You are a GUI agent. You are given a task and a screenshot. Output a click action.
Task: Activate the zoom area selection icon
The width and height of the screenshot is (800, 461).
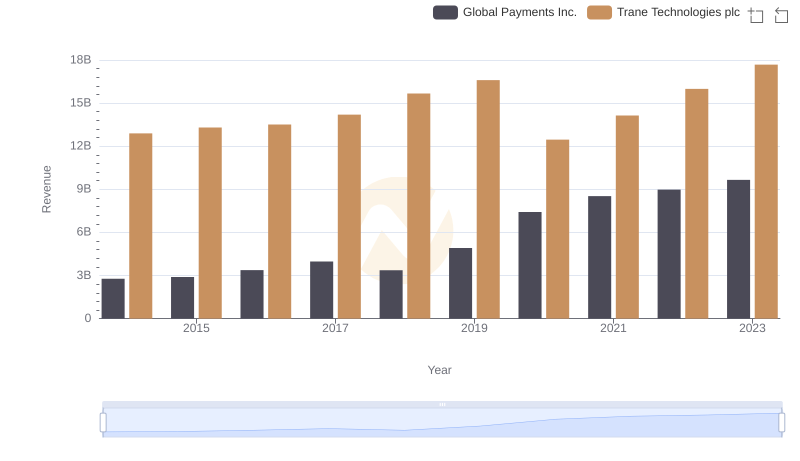tap(756, 15)
